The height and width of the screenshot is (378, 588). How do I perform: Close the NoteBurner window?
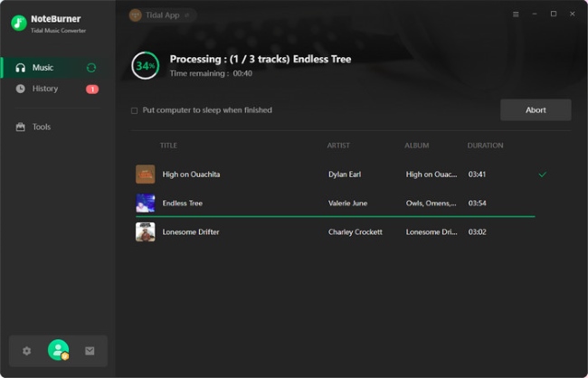click(573, 14)
